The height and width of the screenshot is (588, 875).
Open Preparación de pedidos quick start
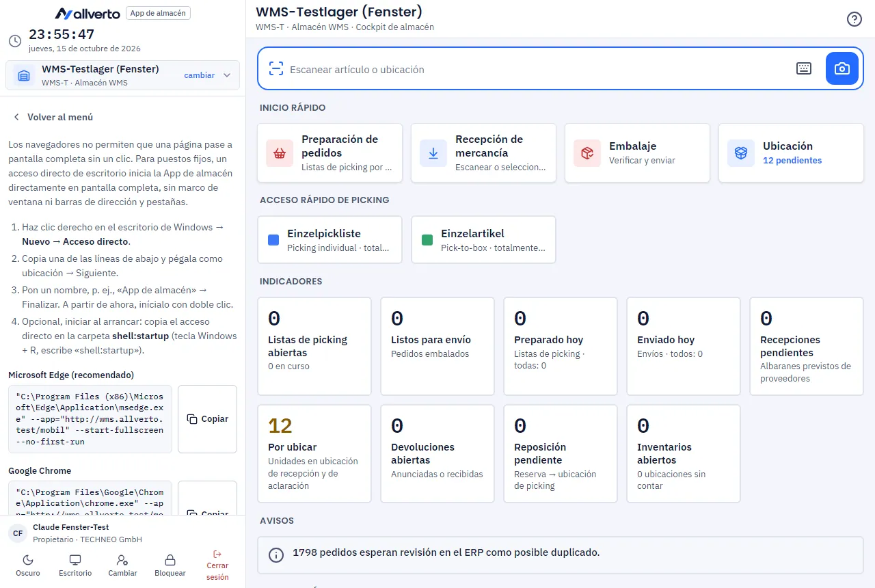tap(329, 153)
